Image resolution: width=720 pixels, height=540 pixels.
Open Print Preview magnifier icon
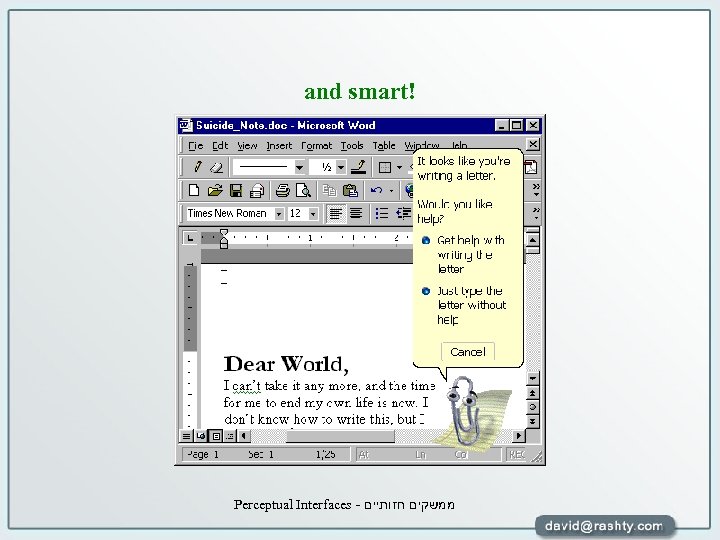pos(304,191)
